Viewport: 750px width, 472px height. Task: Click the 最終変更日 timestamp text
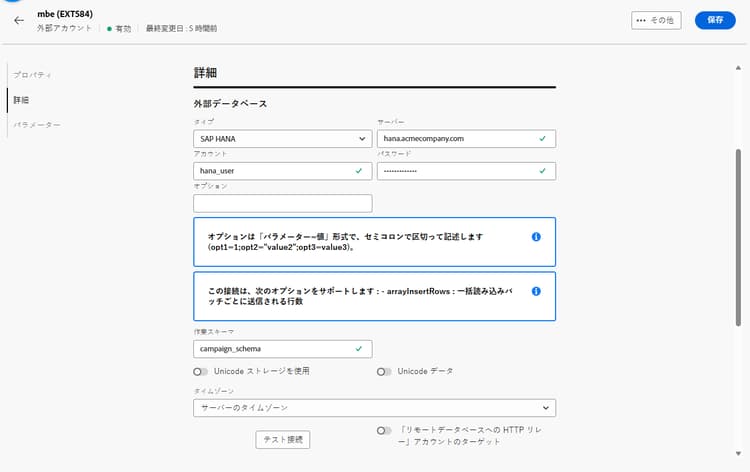pyautogui.click(x=181, y=29)
